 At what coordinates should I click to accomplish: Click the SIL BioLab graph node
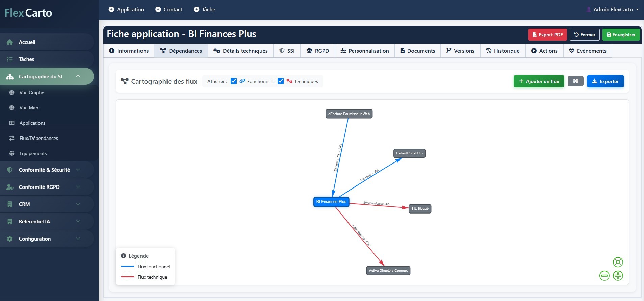point(420,209)
